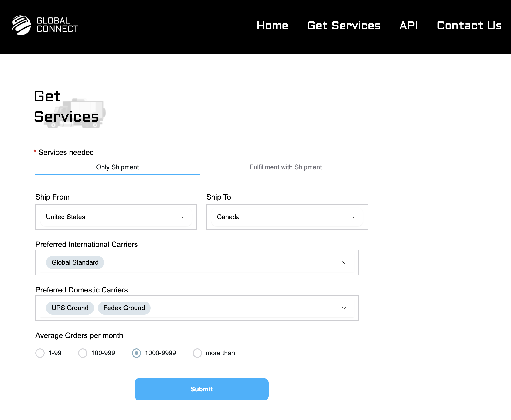Switch to Only Shipment tab
This screenshot has width=511, height=420.
pos(117,167)
